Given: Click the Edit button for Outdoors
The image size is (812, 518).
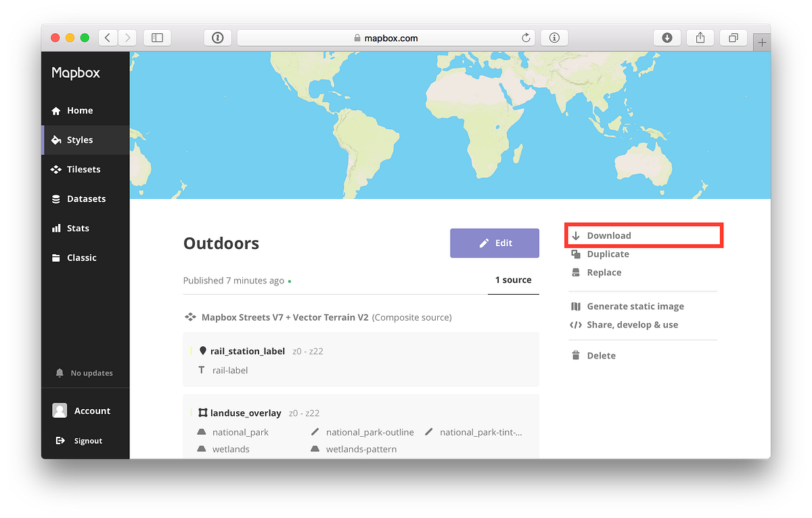Looking at the screenshot, I should pos(495,243).
